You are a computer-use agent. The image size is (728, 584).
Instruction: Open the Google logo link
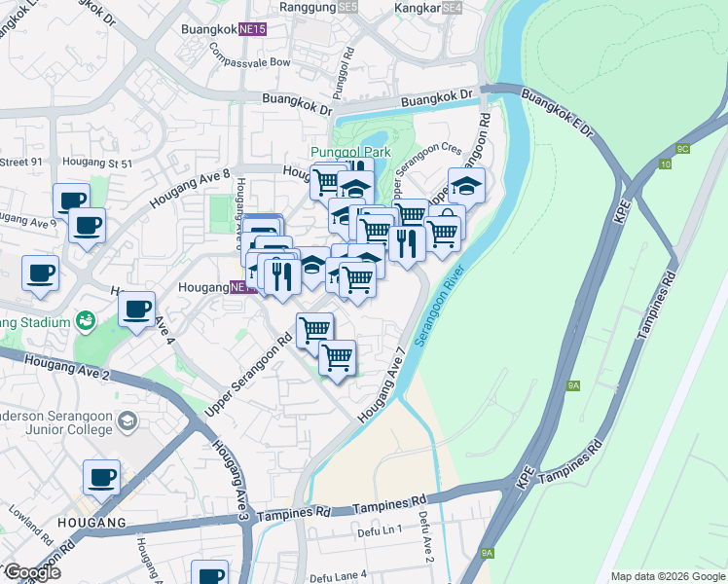pyautogui.click(x=32, y=573)
